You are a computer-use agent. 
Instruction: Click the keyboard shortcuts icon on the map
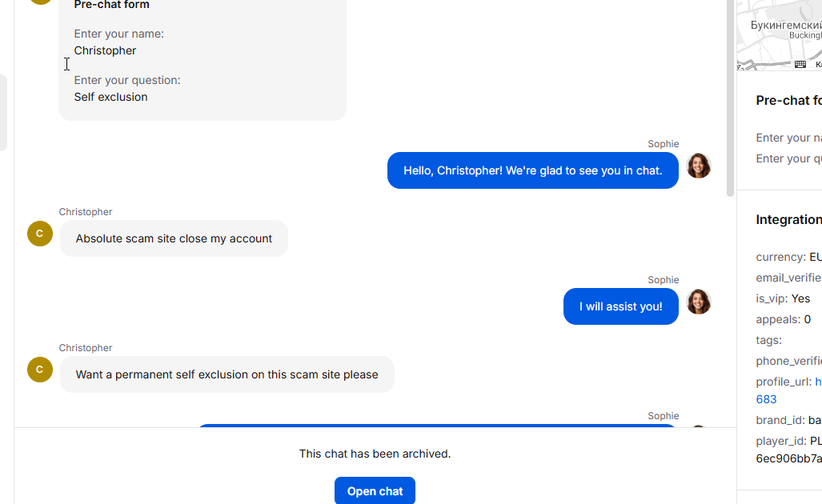800,65
